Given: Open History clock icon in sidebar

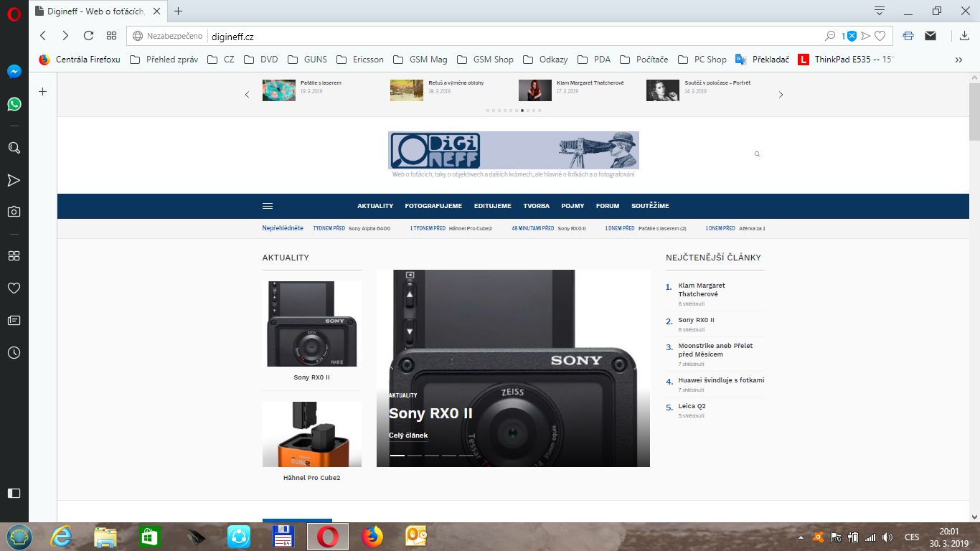Looking at the screenshot, I should click(x=14, y=352).
